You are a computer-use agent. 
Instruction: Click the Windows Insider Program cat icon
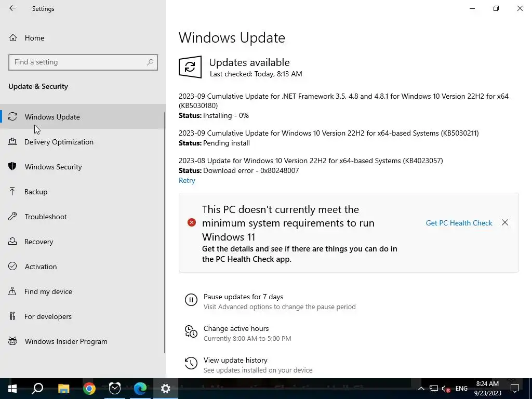coord(12,341)
